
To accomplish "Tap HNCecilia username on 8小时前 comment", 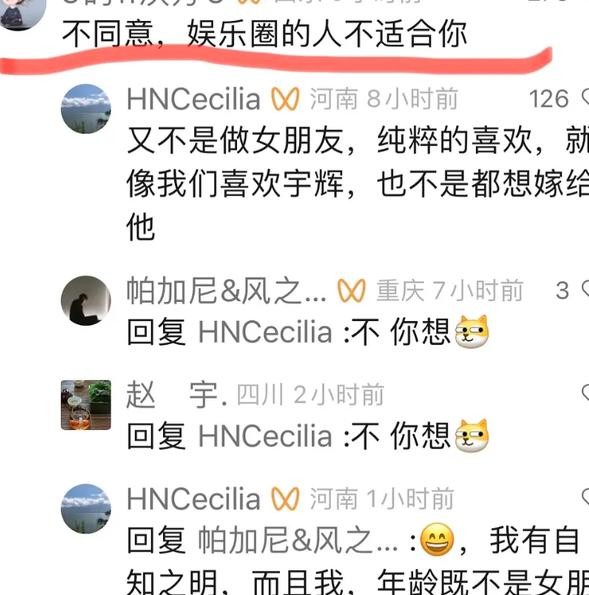I will [194, 99].
